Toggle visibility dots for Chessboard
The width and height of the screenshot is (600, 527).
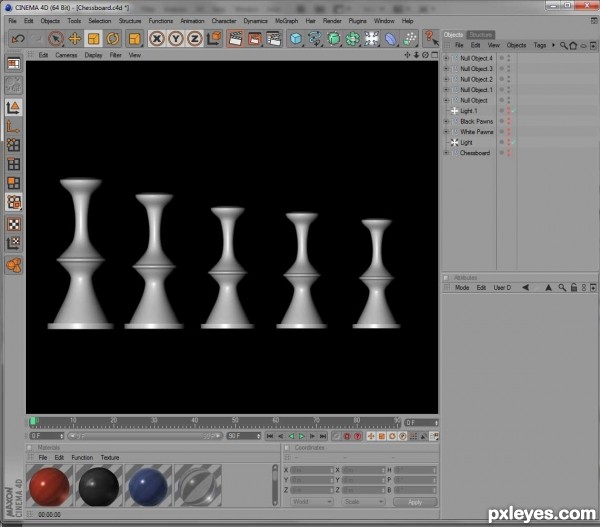coord(509,153)
